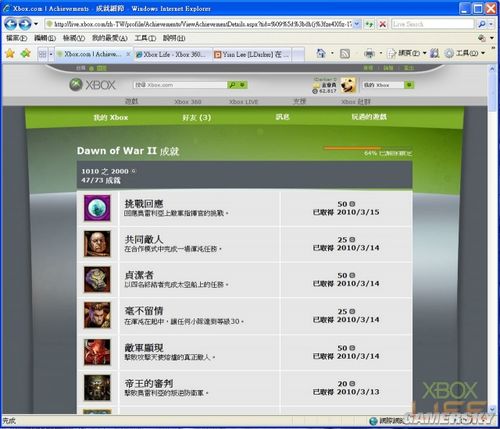Viewport: 500px width, 429px height.
Task: Click the Xbox logo on page
Action: (92, 85)
